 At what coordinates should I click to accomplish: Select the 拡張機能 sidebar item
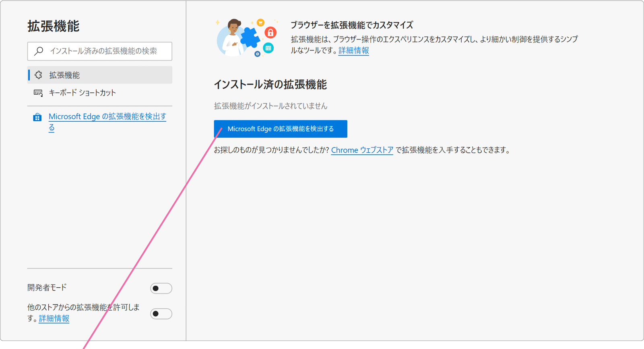click(100, 75)
